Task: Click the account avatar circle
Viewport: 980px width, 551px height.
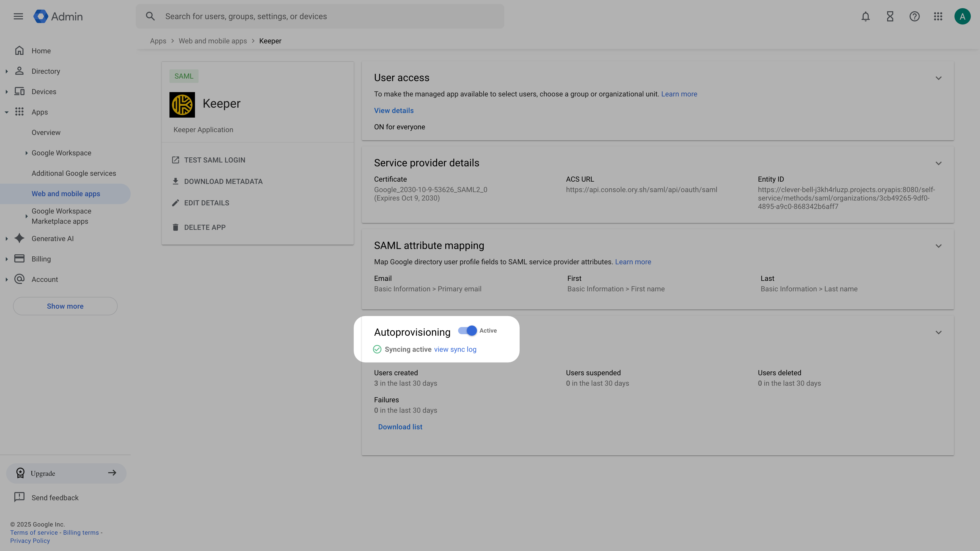Action: tap(962, 16)
